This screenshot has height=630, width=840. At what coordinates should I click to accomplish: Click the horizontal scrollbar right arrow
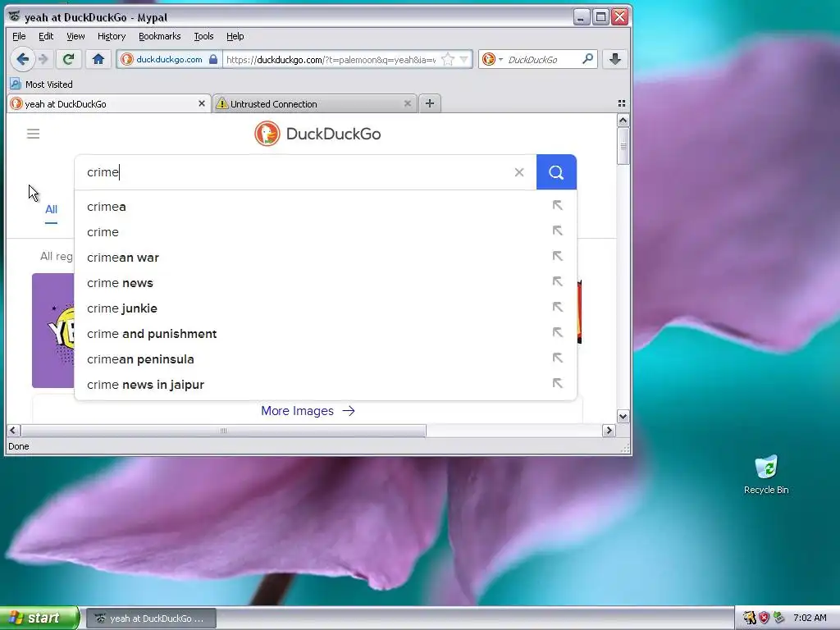[x=609, y=430]
